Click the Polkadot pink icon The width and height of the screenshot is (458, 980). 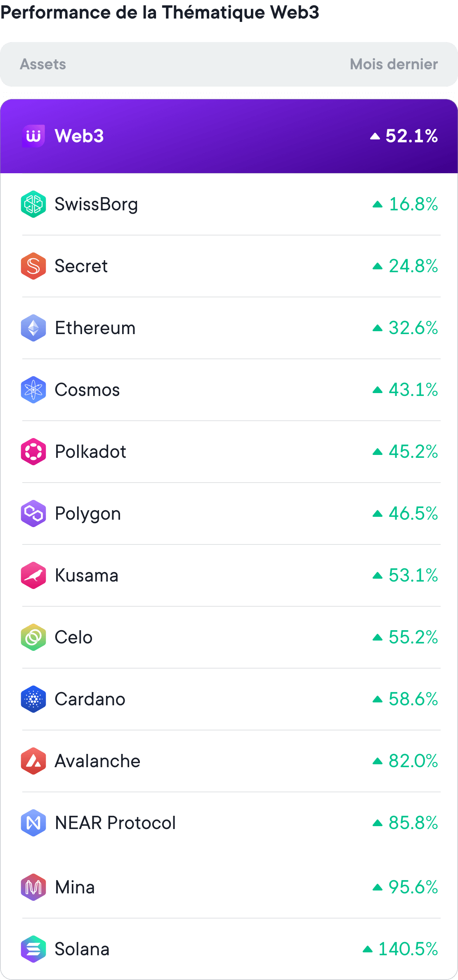(33, 452)
